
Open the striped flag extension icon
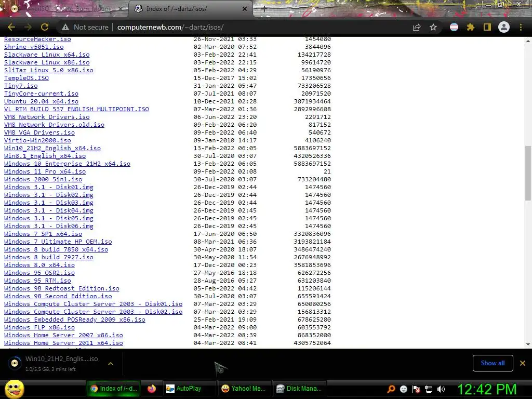click(x=454, y=27)
